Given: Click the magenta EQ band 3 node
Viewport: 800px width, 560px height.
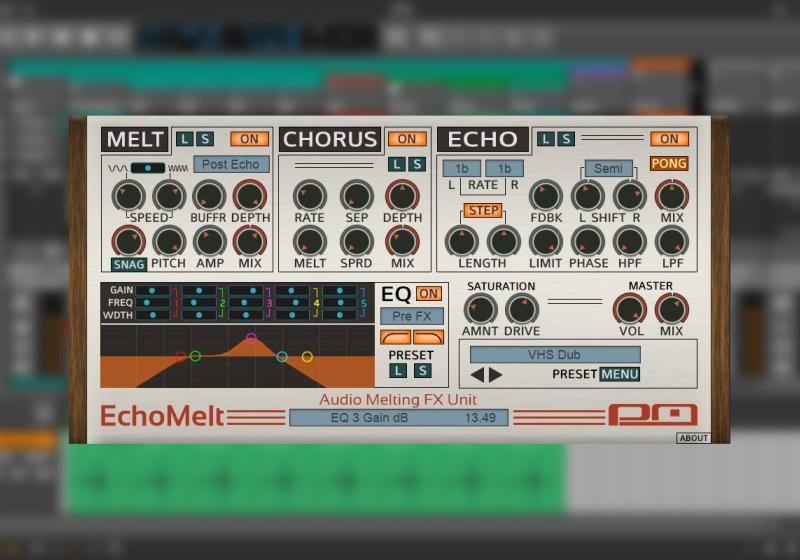Looking at the screenshot, I should click(x=251, y=338).
